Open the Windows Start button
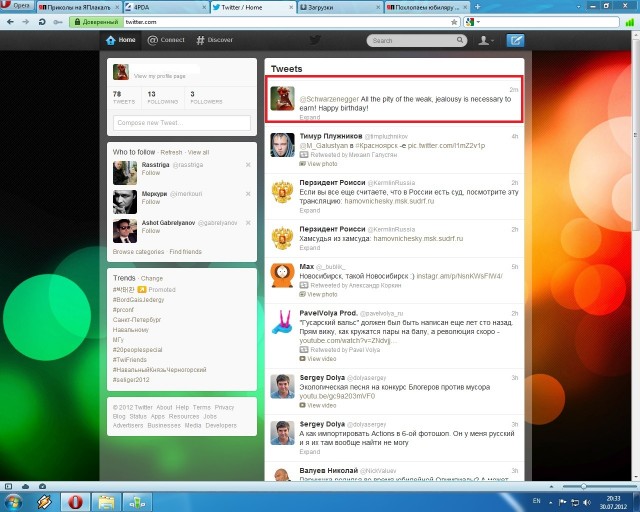Viewport: 640px width, 512px height. (x=13, y=502)
